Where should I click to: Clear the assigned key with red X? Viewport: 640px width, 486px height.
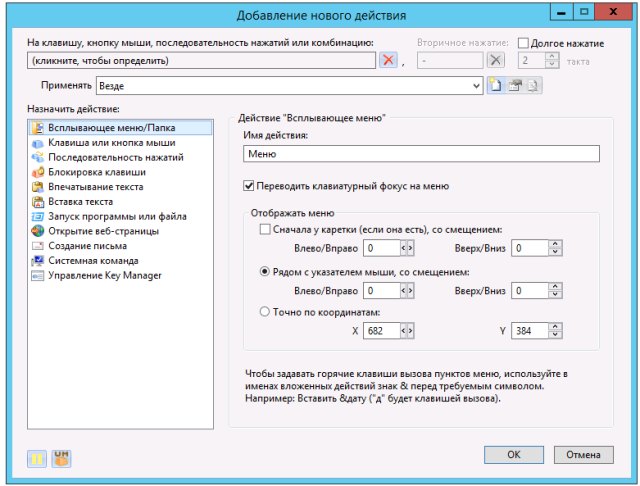tap(388, 60)
